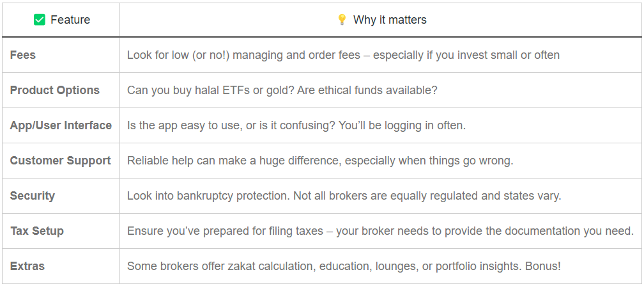
Task: Click the Customer Support row label
Action: 60,161
